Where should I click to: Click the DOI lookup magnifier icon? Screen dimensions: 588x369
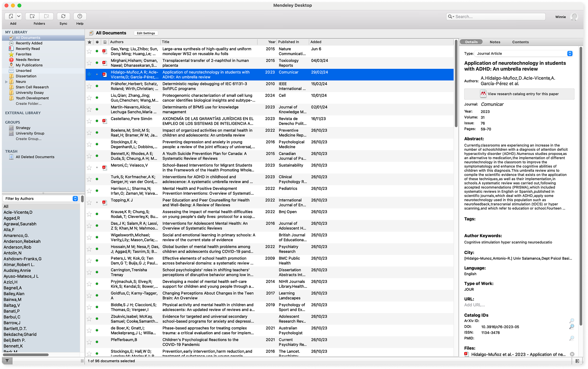pyautogui.click(x=572, y=327)
